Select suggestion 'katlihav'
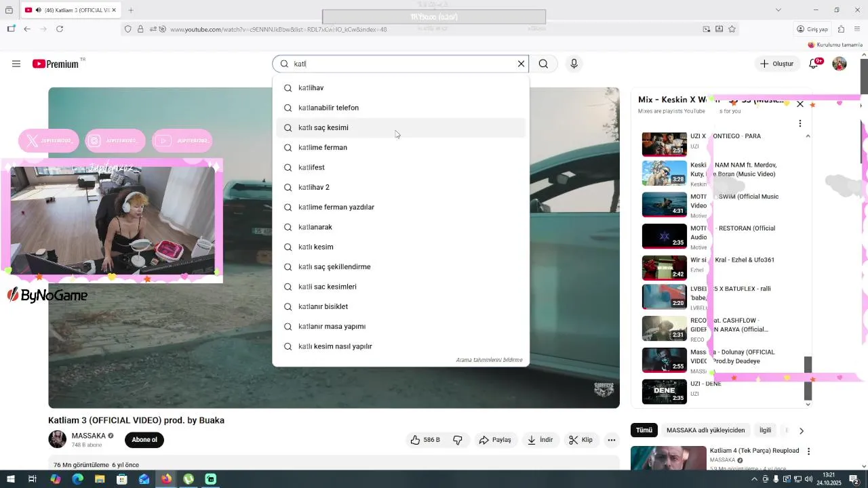Screen dimensions: 868x488 [401, 88]
